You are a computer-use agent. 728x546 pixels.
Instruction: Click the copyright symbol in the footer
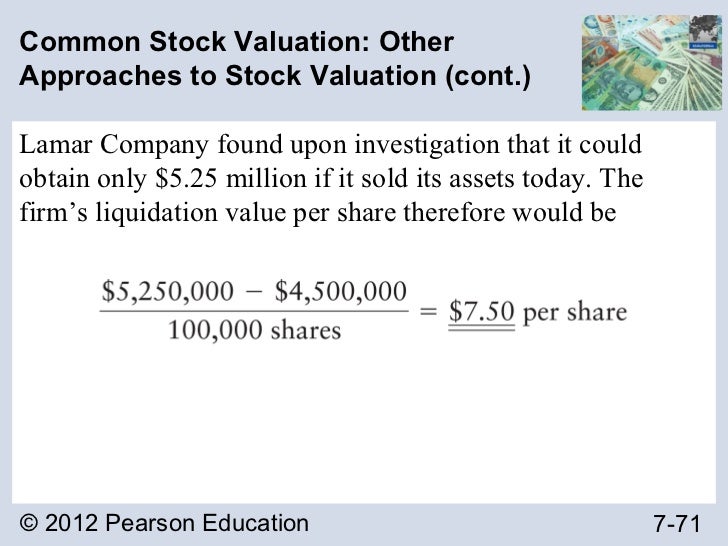28,522
